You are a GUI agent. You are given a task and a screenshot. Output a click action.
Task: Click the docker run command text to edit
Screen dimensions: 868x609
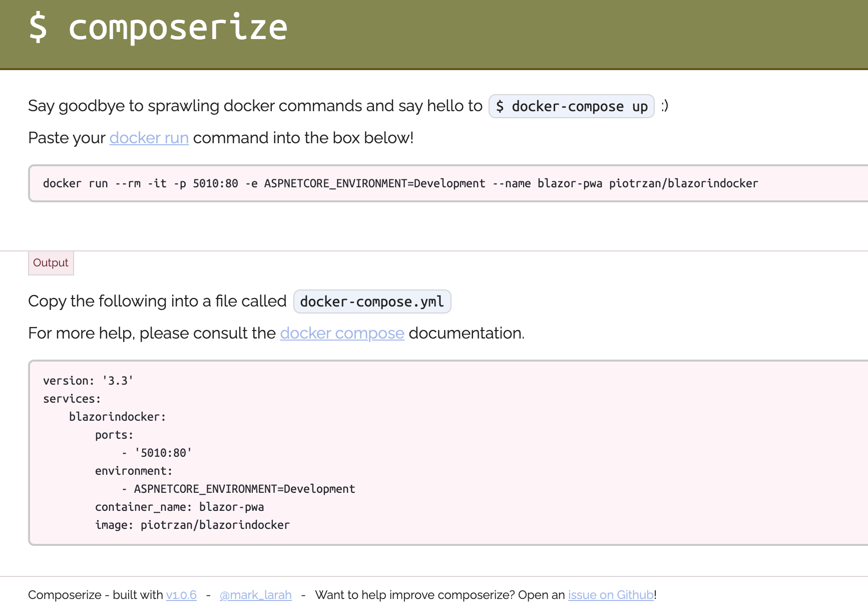coord(400,183)
